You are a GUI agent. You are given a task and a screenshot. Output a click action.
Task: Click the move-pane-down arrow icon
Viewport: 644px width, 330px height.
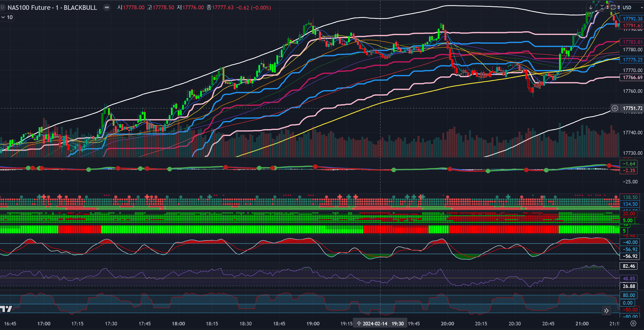click(x=591, y=7)
